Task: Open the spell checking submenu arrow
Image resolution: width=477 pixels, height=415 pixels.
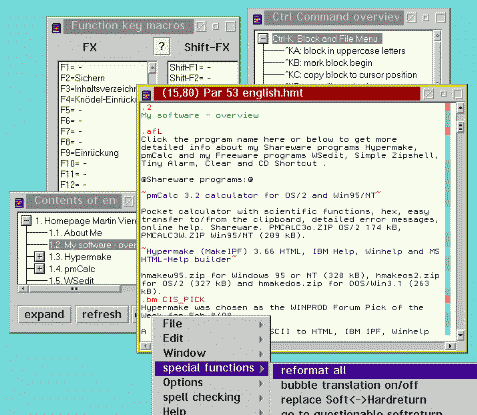Action: pyautogui.click(x=261, y=398)
